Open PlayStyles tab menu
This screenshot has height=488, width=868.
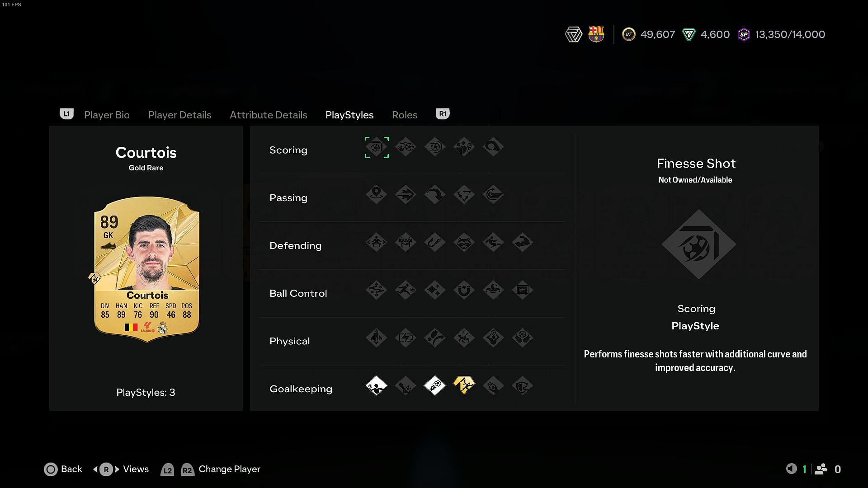(349, 114)
